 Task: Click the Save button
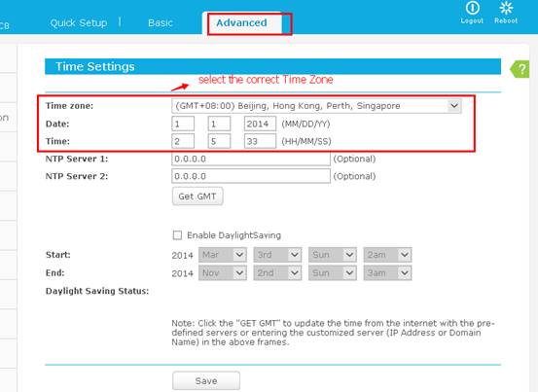point(206,380)
